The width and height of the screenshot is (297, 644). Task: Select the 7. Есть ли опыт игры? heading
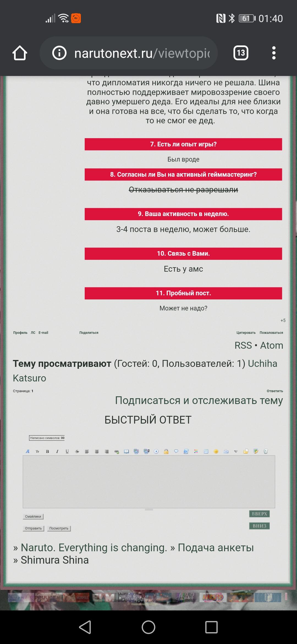183,144
